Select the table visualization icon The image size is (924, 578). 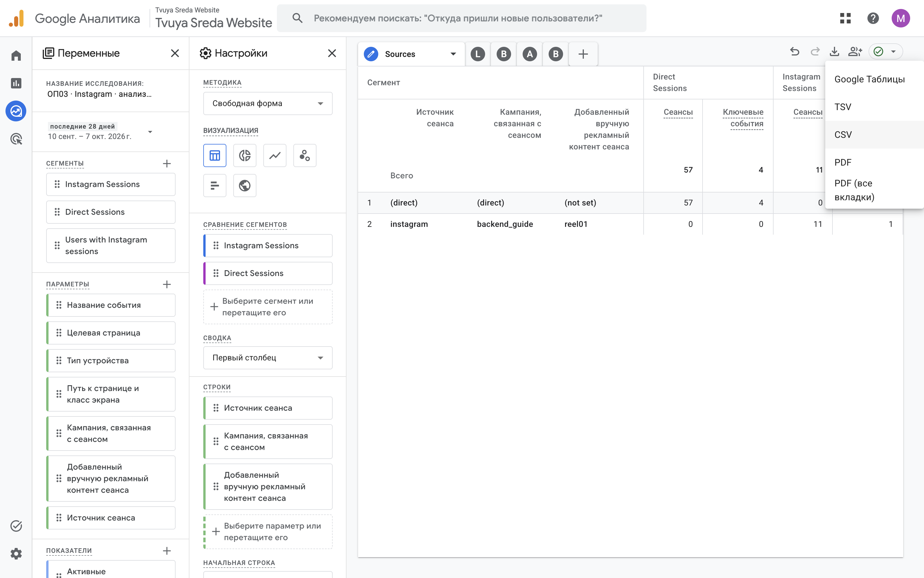click(x=215, y=155)
